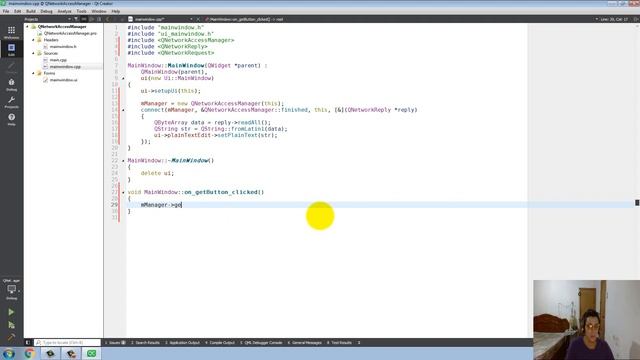640x360 pixels.
Task: Click the synchronize with editor link icon
Action: pyautogui.click(x=84, y=19)
